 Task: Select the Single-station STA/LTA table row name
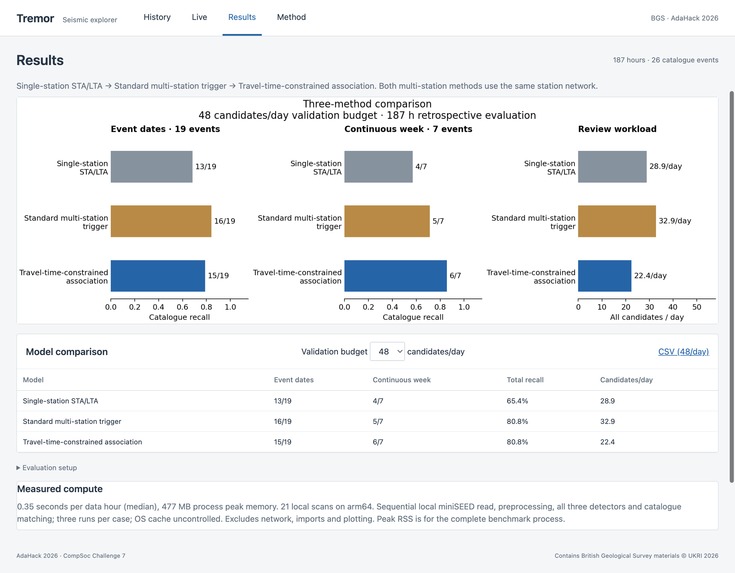point(60,401)
